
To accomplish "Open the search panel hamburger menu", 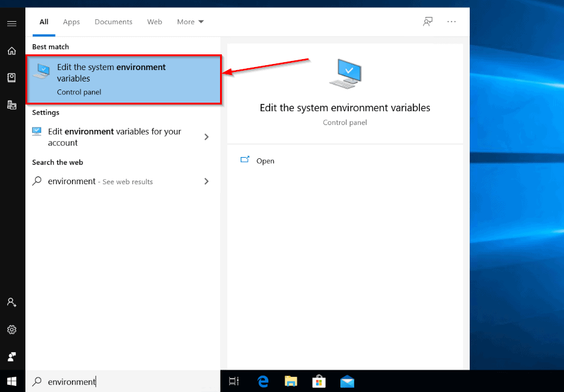I will [12, 24].
